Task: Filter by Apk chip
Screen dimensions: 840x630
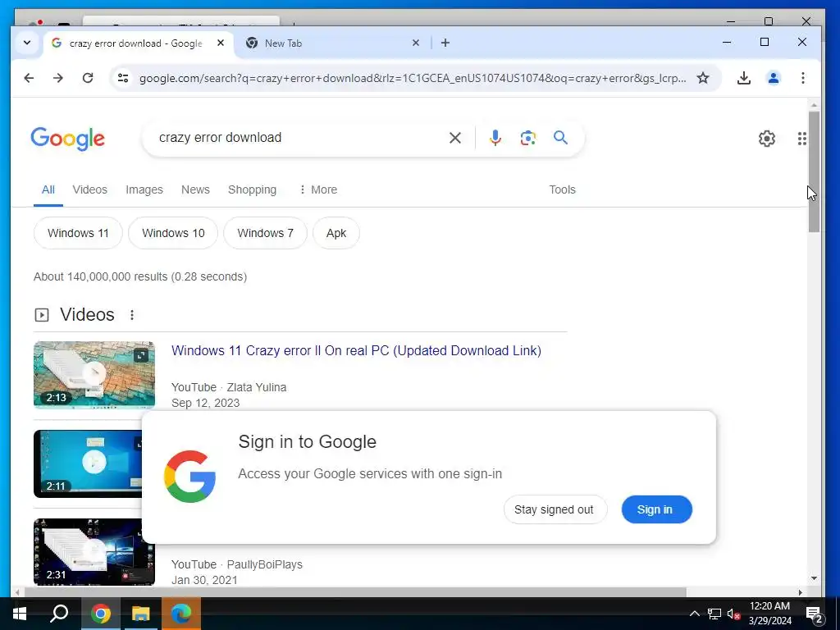Action: [x=336, y=233]
